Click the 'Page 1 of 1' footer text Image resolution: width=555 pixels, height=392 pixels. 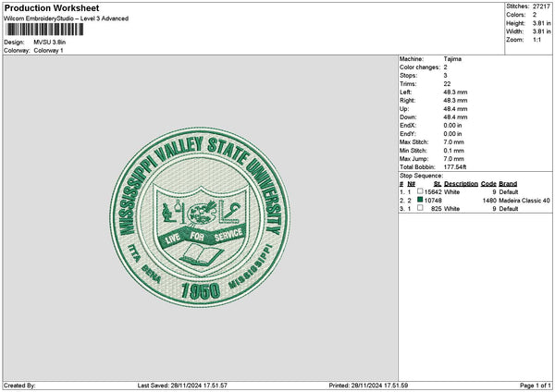coord(536,386)
